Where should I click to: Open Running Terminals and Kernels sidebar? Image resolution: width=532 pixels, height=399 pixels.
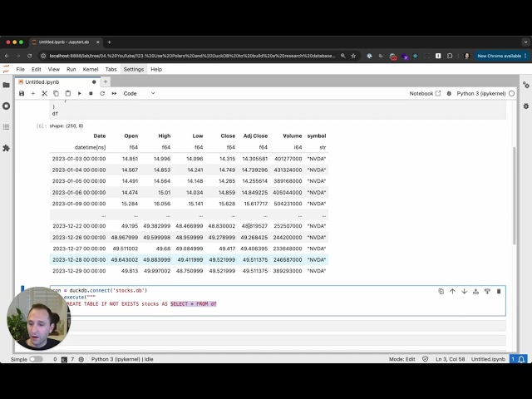click(x=6, y=106)
